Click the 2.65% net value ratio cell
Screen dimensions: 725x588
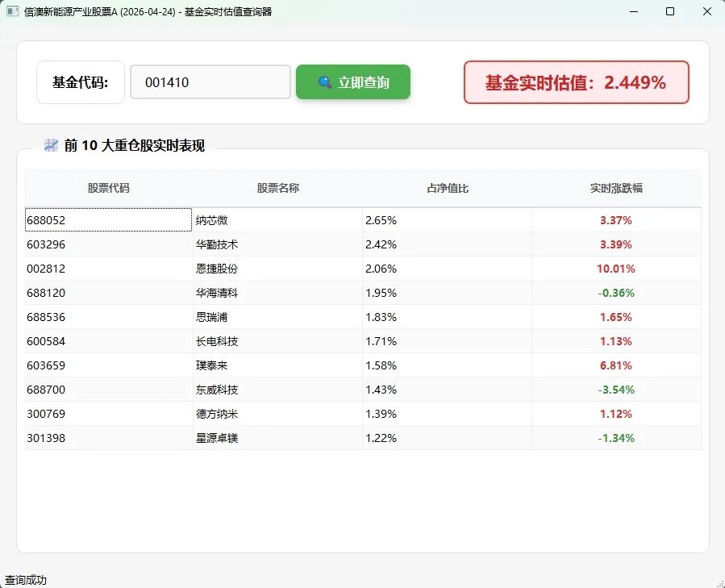(x=447, y=220)
